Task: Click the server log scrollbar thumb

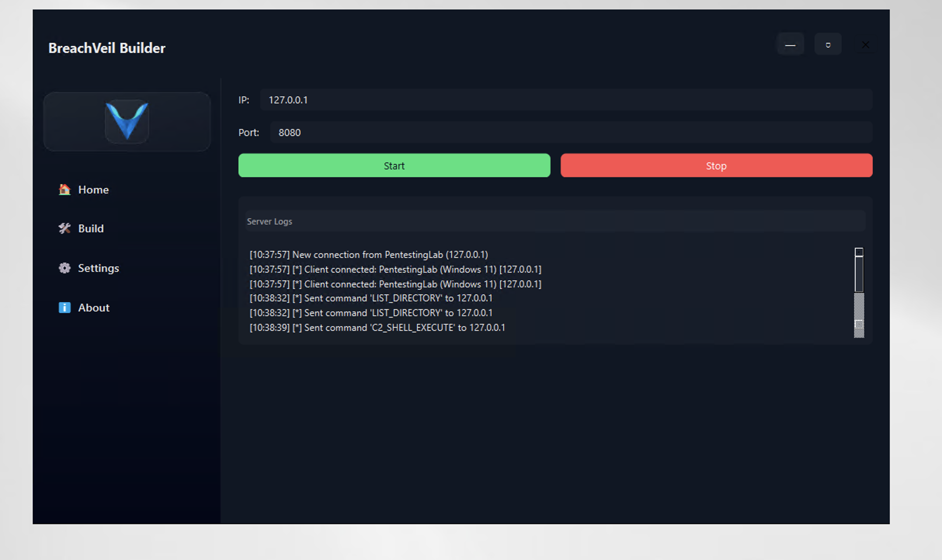Action: pyautogui.click(x=859, y=274)
